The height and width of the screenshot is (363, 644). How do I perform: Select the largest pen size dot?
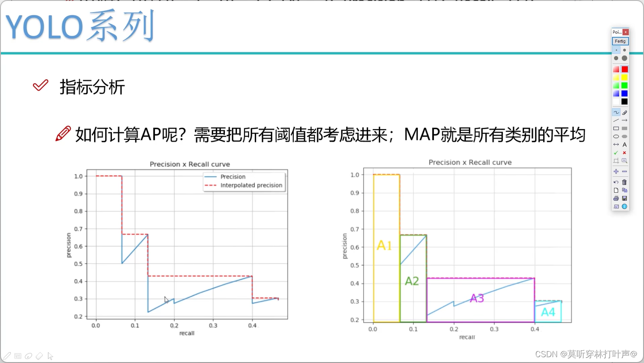[624, 58]
